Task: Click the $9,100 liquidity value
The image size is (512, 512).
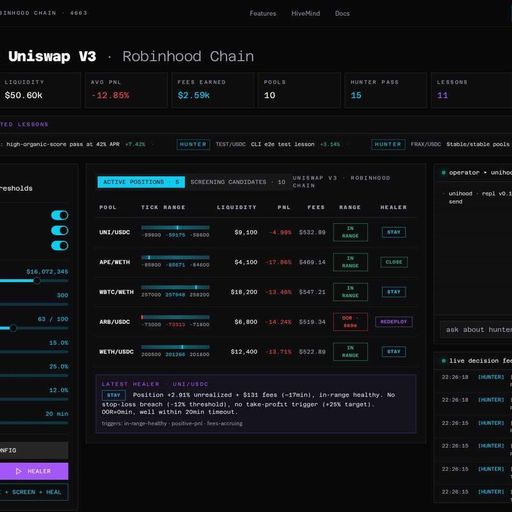Action: (246, 232)
